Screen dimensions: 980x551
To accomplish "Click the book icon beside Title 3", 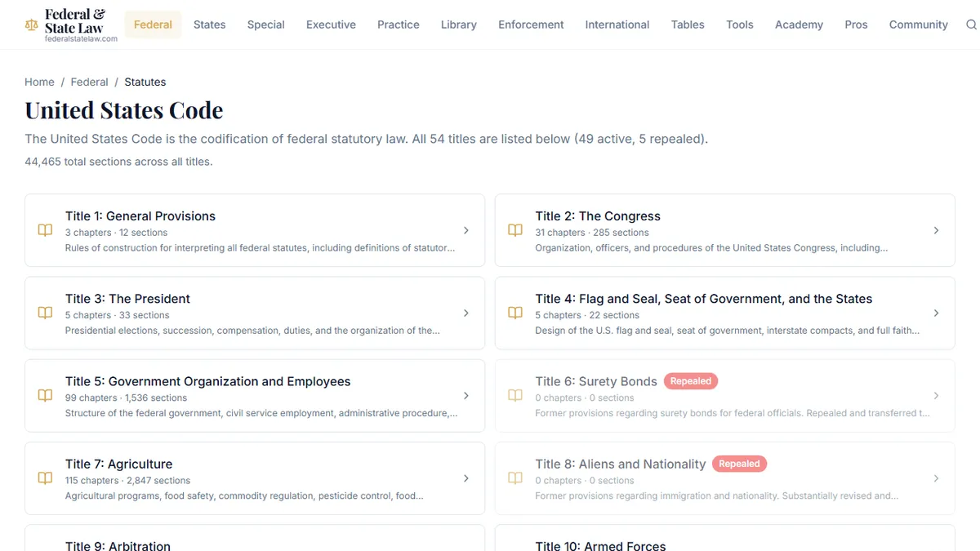I will pyautogui.click(x=46, y=313).
